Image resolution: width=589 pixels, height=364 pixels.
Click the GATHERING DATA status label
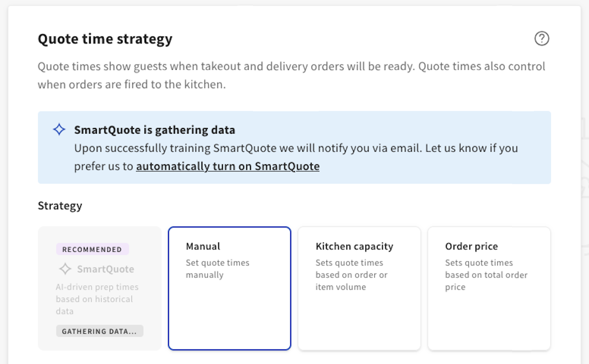(x=99, y=331)
